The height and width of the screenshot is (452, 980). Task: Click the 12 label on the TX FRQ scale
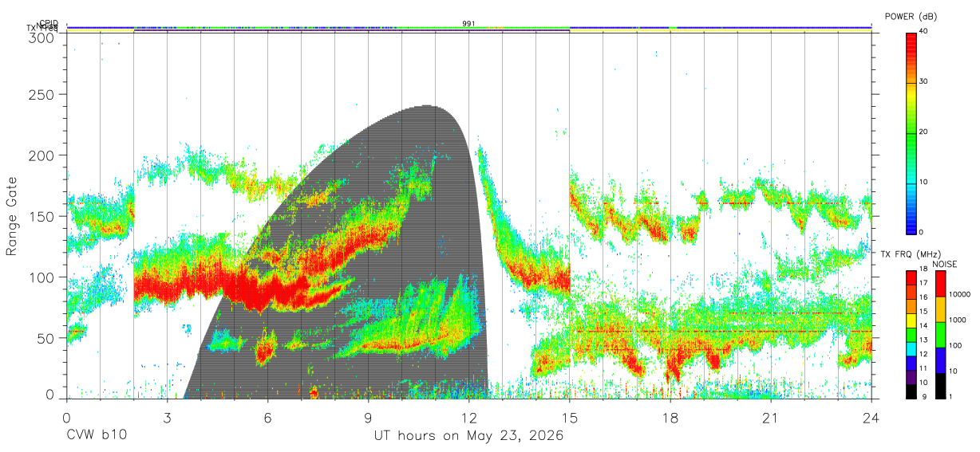(922, 354)
